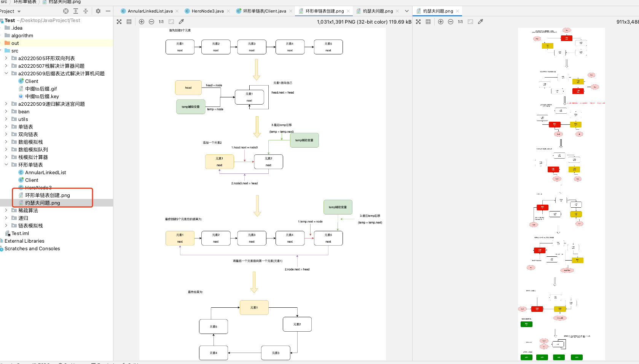Toggle chessboard transparency in right image editor
Viewport: 639px width, 364px height.
(418, 22)
